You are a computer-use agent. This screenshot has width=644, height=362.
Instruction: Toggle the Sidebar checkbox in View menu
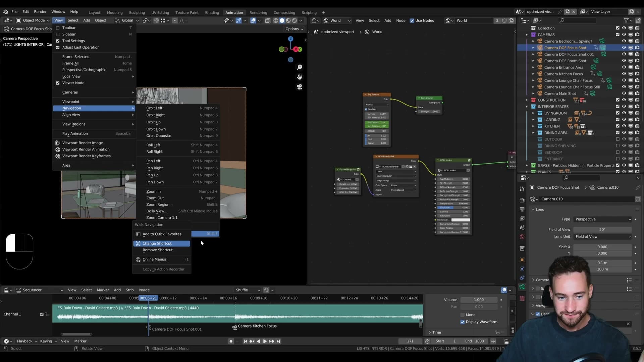click(58, 34)
